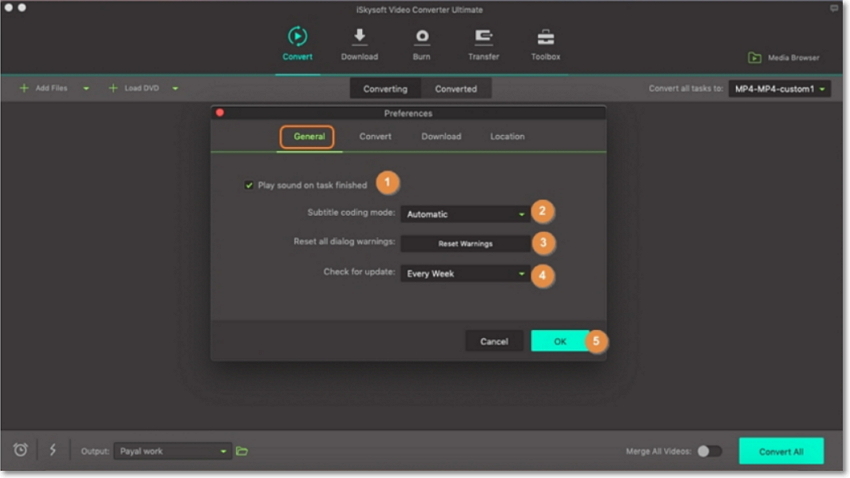850x478 pixels.
Task: Expand the Subtitle coding mode dropdown
Action: coord(464,214)
